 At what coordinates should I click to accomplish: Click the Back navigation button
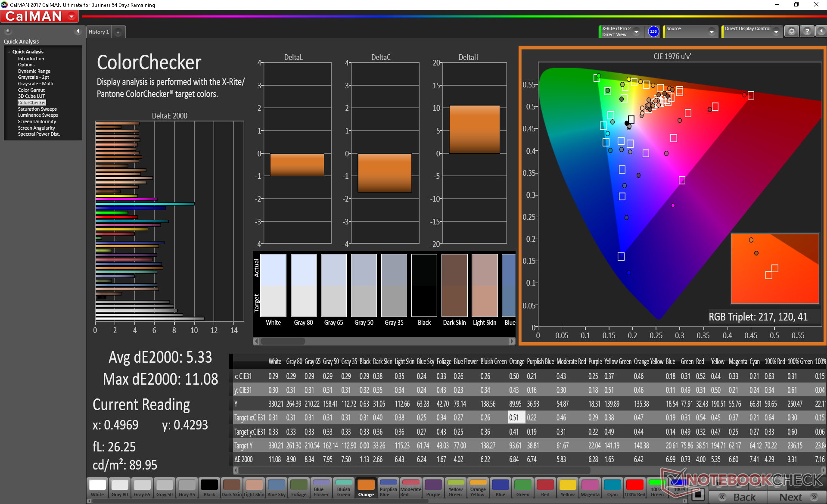(x=737, y=497)
